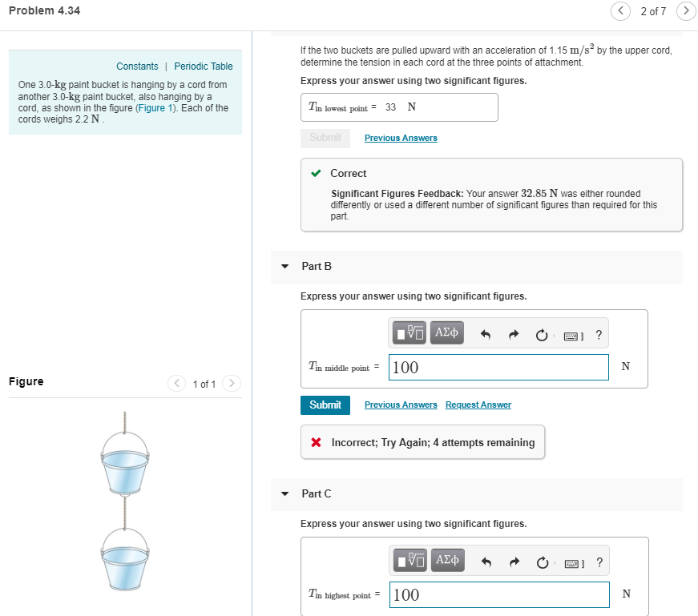The height and width of the screenshot is (616, 698).
Task: Open the Periodic Table tab
Action: point(203,66)
